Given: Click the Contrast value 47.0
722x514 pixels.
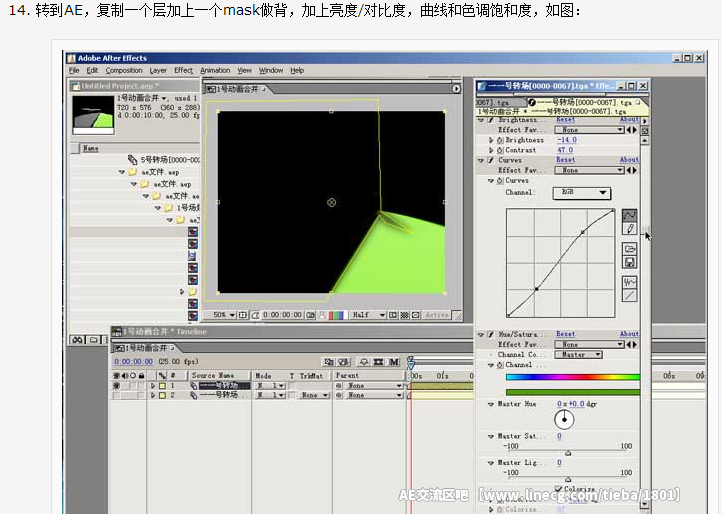Looking at the screenshot, I should [565, 150].
